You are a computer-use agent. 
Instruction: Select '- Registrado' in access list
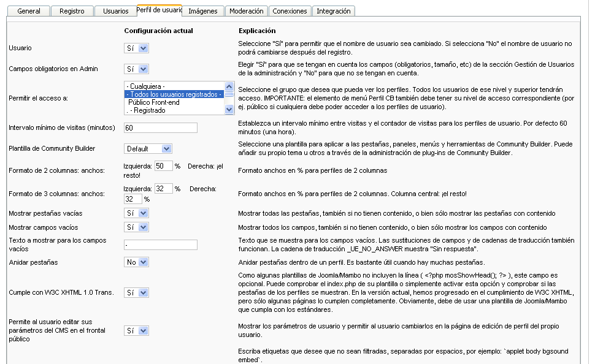click(175, 110)
